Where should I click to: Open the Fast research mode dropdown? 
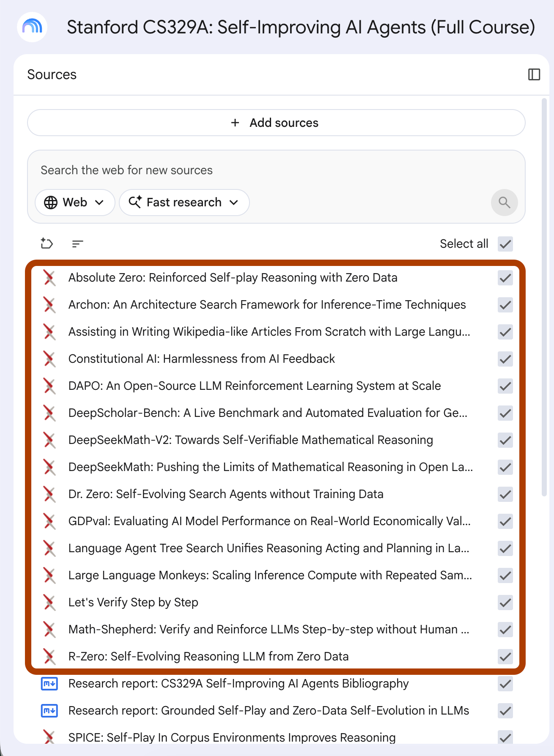[184, 203]
